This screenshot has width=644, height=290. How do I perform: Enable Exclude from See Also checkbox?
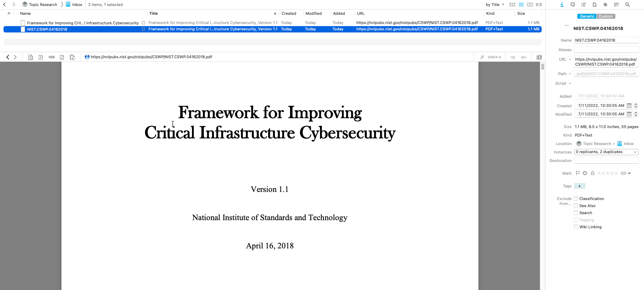coord(576,206)
